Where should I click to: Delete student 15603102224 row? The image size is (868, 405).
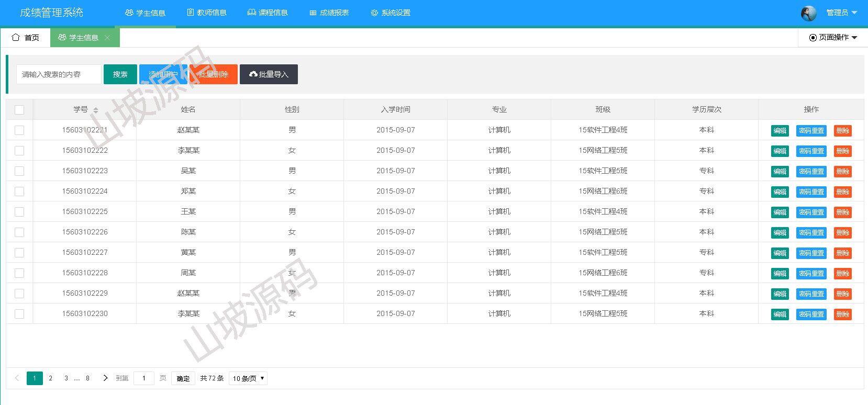click(x=843, y=192)
